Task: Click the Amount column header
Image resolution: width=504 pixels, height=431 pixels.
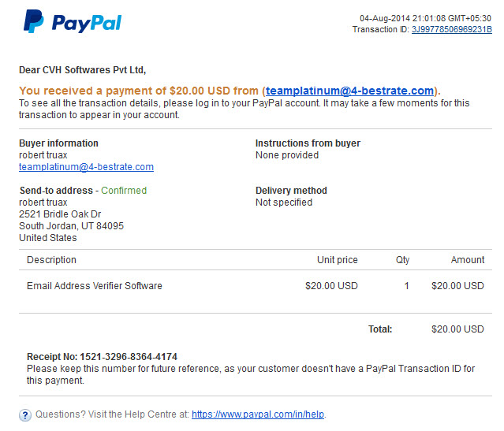Action: point(468,260)
